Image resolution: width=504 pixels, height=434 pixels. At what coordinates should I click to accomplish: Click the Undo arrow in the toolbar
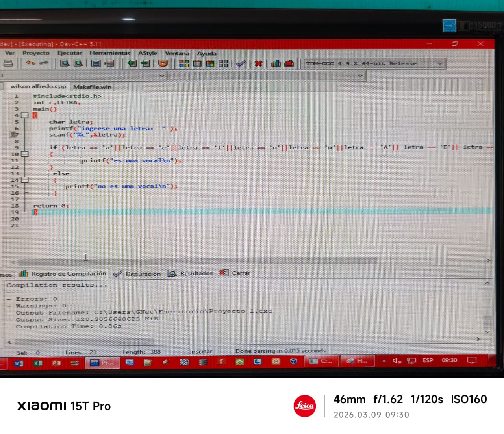coord(30,63)
